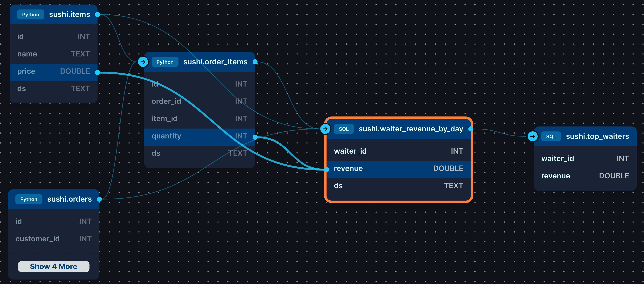Select the customer_id column in sushi.orders
The image size is (644, 284).
53,239
